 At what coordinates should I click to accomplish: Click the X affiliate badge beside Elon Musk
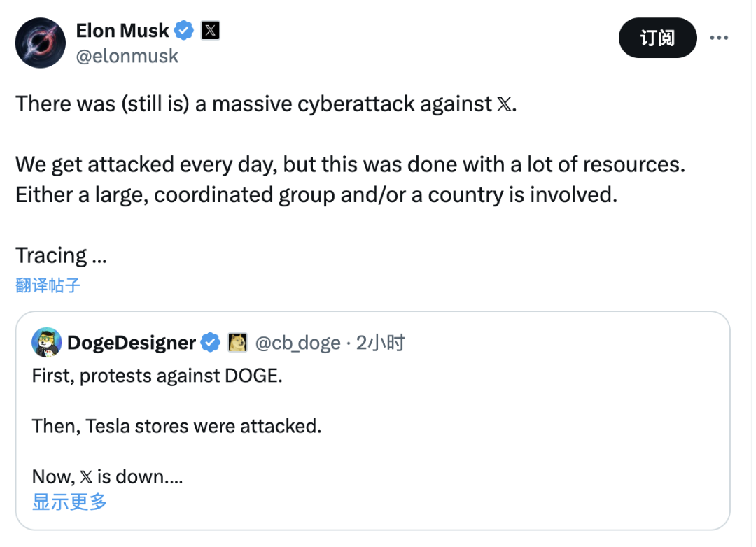point(211,31)
